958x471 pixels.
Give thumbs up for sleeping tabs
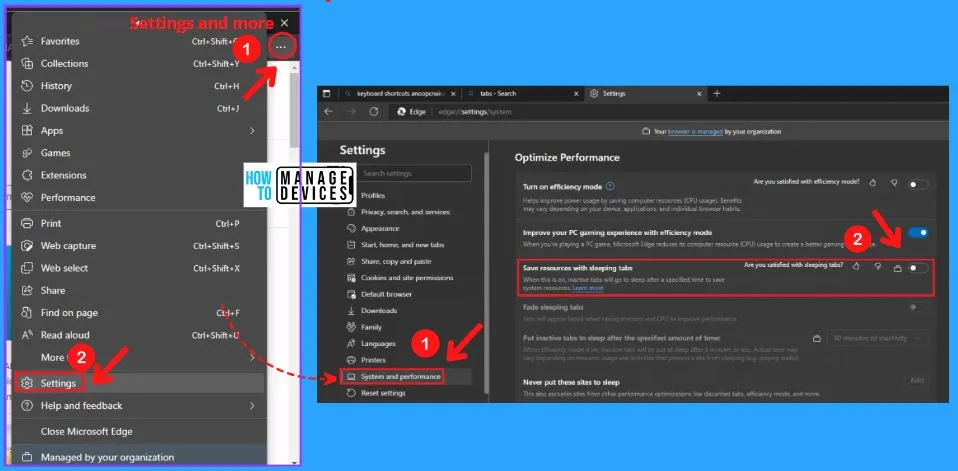click(x=857, y=266)
